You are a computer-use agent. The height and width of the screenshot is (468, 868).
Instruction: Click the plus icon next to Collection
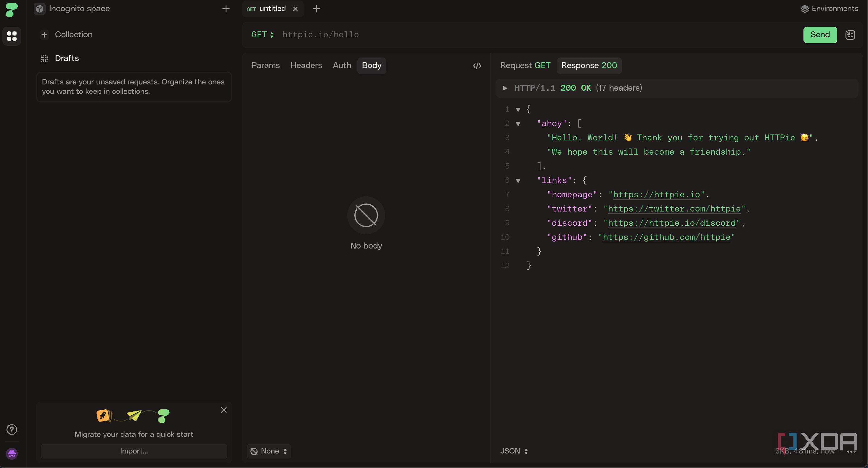coord(44,35)
